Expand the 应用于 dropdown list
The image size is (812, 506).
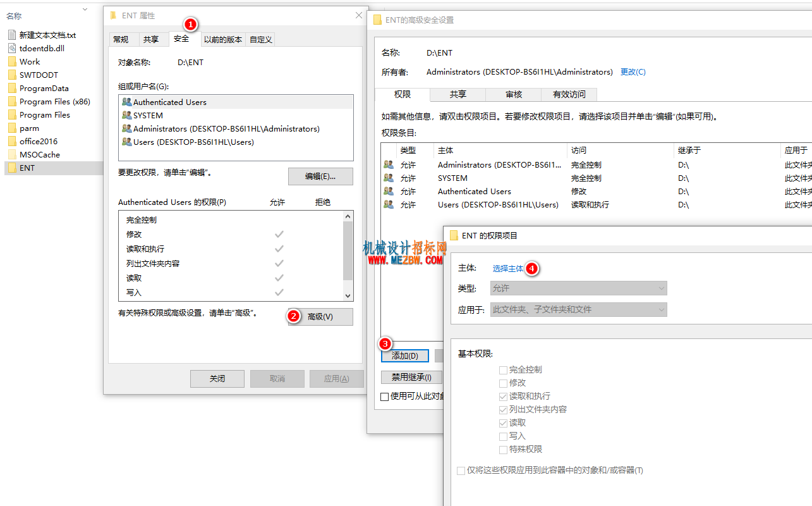coord(578,310)
